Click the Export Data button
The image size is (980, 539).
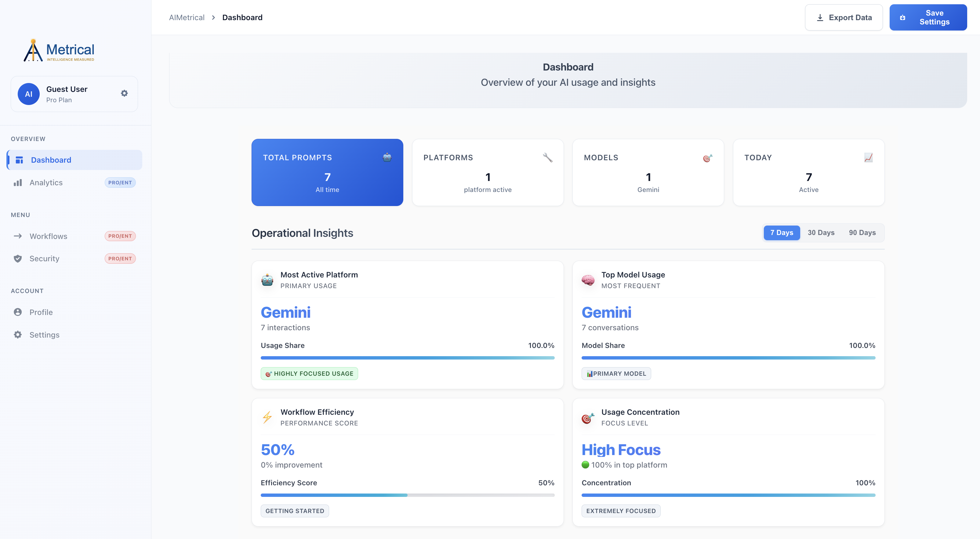[x=844, y=17]
